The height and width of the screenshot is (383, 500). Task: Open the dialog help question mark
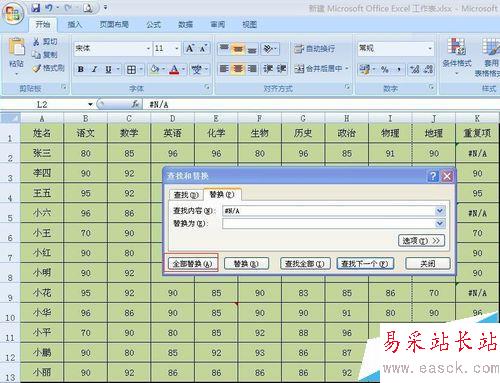pyautogui.click(x=433, y=176)
